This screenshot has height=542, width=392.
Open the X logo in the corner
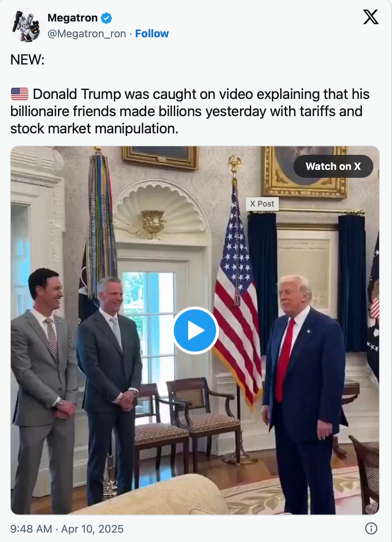371,17
